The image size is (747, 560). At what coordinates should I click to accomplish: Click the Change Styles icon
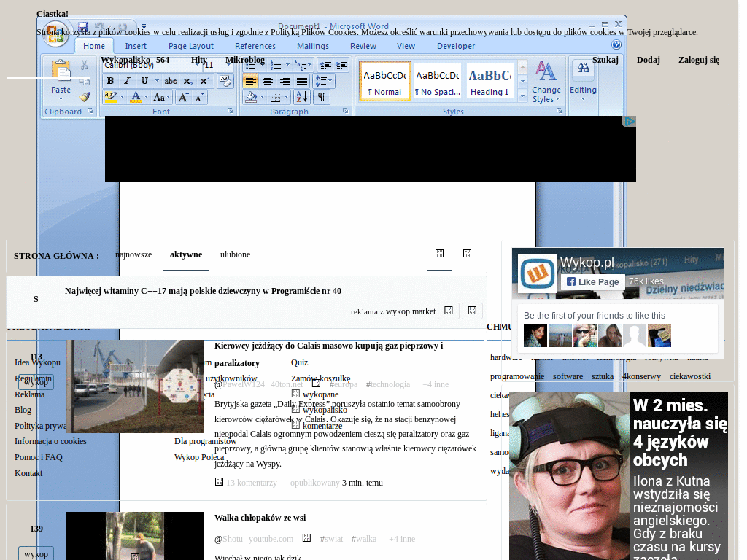coord(546,81)
